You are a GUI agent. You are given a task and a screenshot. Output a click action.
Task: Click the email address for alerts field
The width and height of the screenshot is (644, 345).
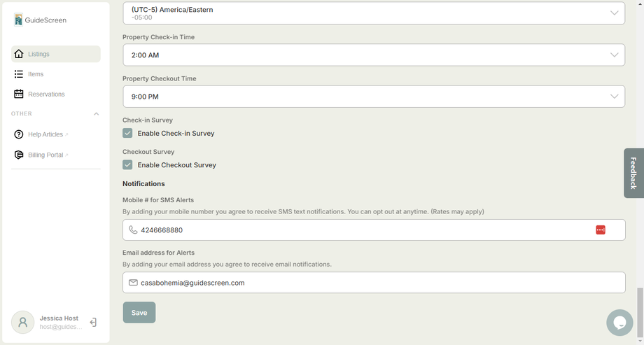[373, 283]
